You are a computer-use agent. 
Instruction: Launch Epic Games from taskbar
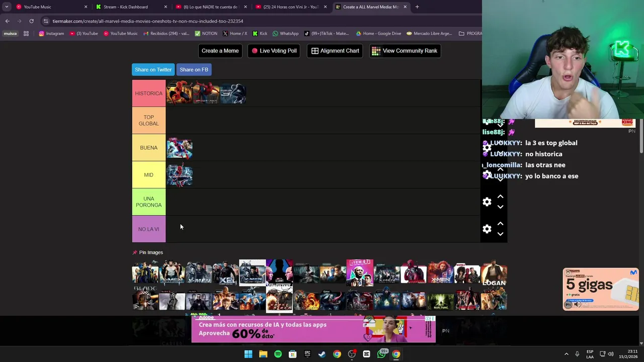point(307,354)
